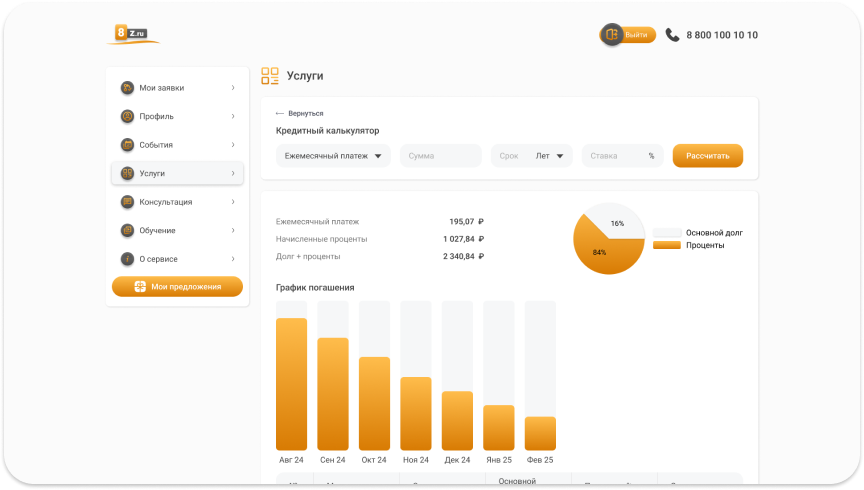Click the Проценты orange legend swatch

tap(666, 245)
